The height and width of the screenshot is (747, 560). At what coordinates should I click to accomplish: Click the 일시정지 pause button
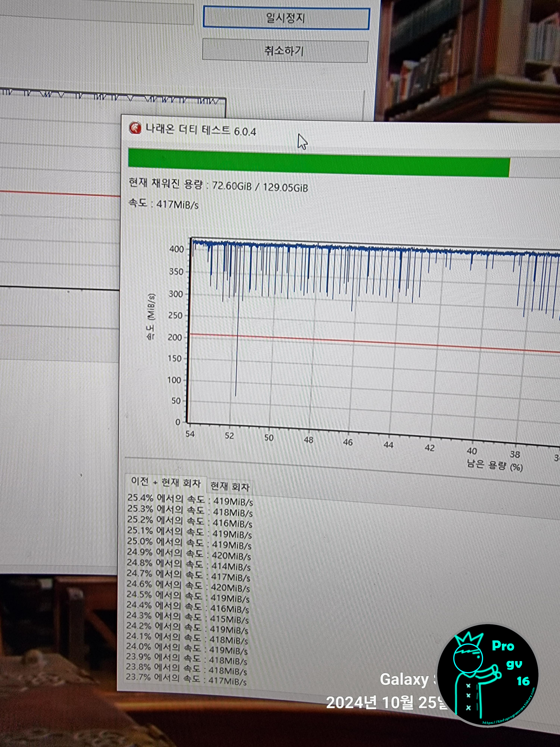[x=286, y=18]
